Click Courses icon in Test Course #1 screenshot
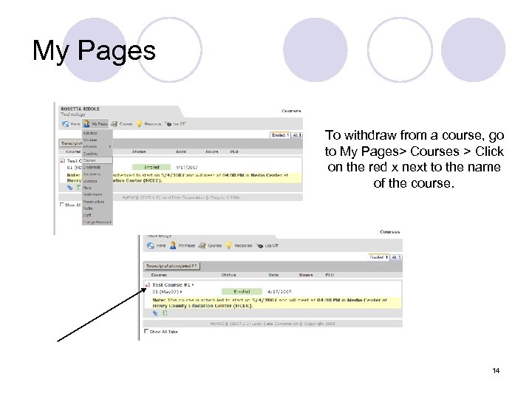This screenshot has width=532, height=399. tap(202, 245)
